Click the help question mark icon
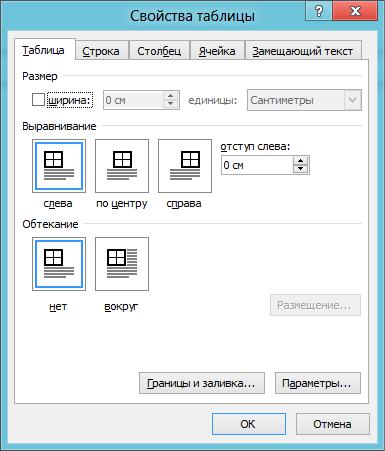Image resolution: width=385 pixels, height=451 pixels. [x=318, y=12]
